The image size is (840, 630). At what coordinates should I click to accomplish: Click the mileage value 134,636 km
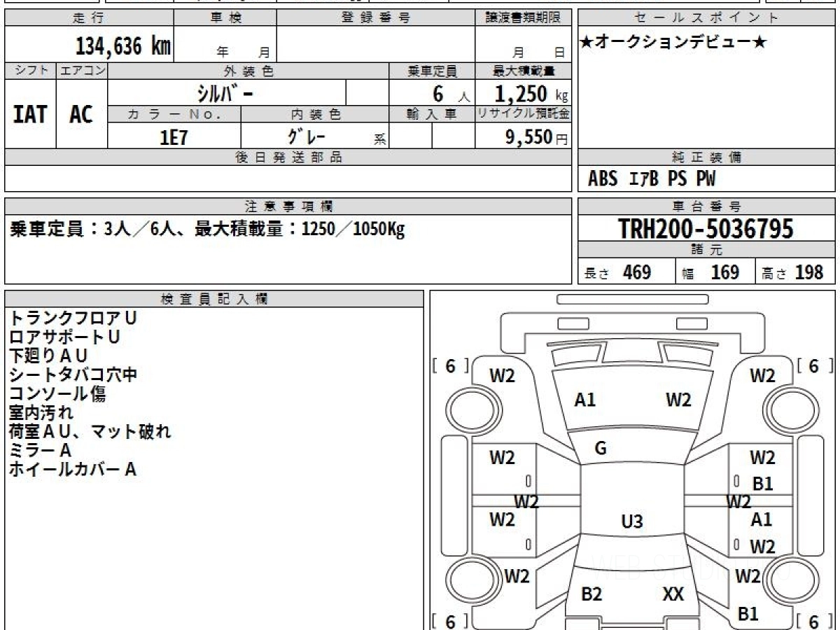coord(123,46)
